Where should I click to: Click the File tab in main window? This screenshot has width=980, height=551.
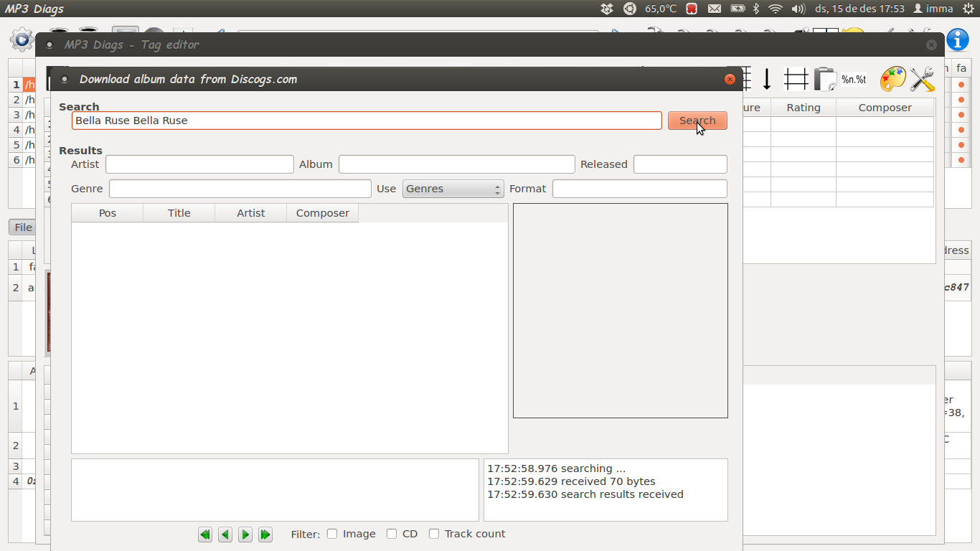tap(23, 227)
